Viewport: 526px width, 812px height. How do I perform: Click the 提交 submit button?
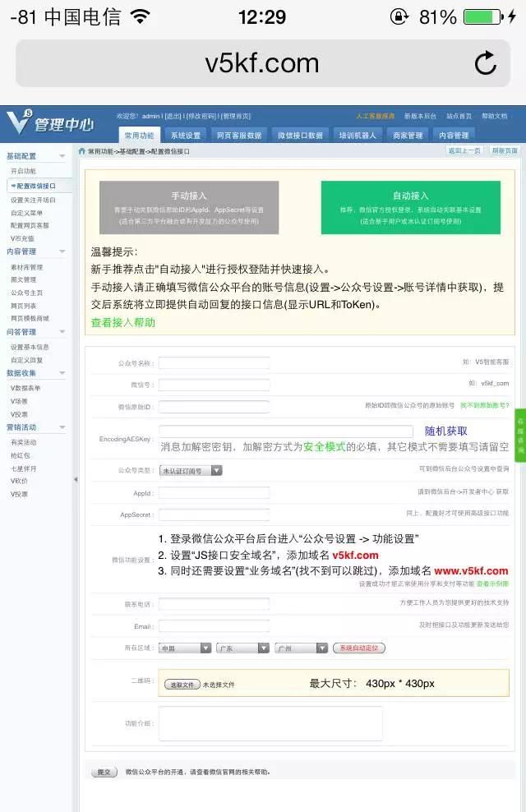(104, 772)
